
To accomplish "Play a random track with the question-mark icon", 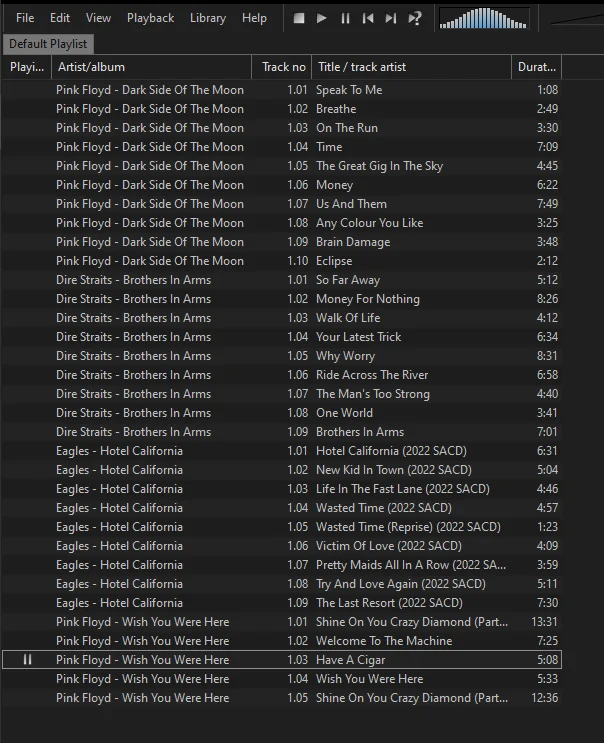I will (x=415, y=18).
